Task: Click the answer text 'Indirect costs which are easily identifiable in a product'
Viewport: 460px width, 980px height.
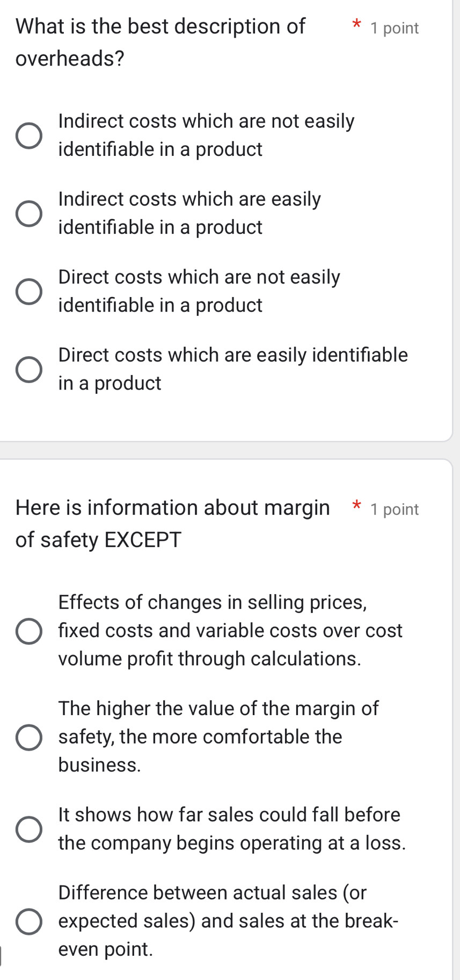Action: tap(189, 213)
